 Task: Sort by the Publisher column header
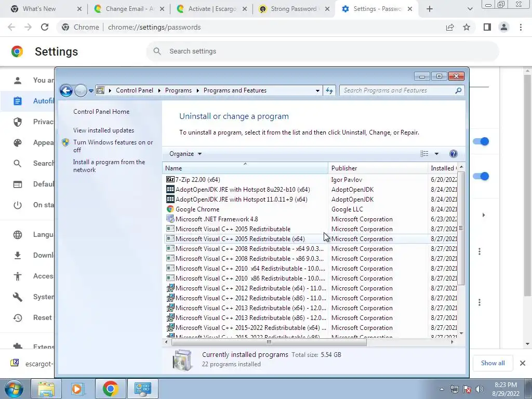378,168
